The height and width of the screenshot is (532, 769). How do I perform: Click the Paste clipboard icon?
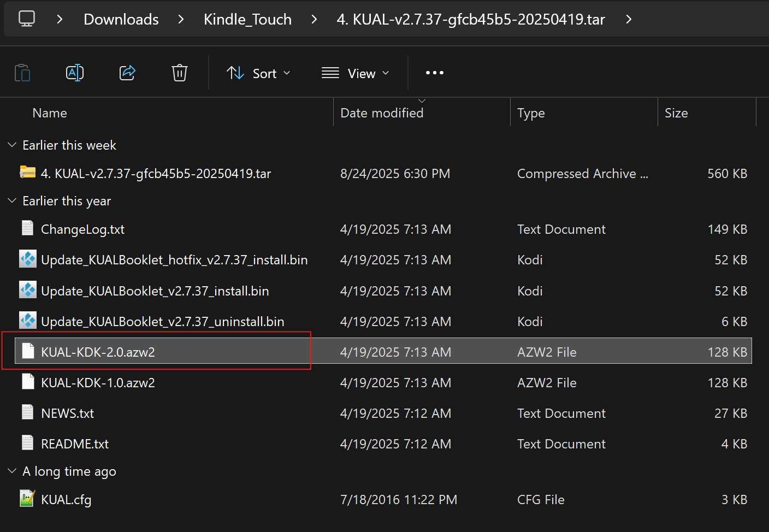(22, 73)
